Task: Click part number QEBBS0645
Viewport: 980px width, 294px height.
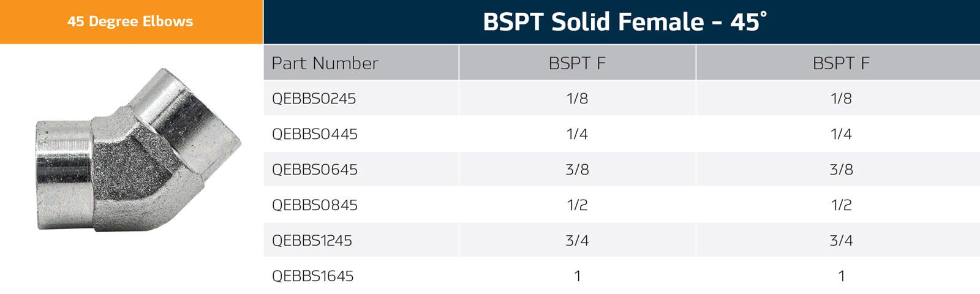Action: pos(314,170)
